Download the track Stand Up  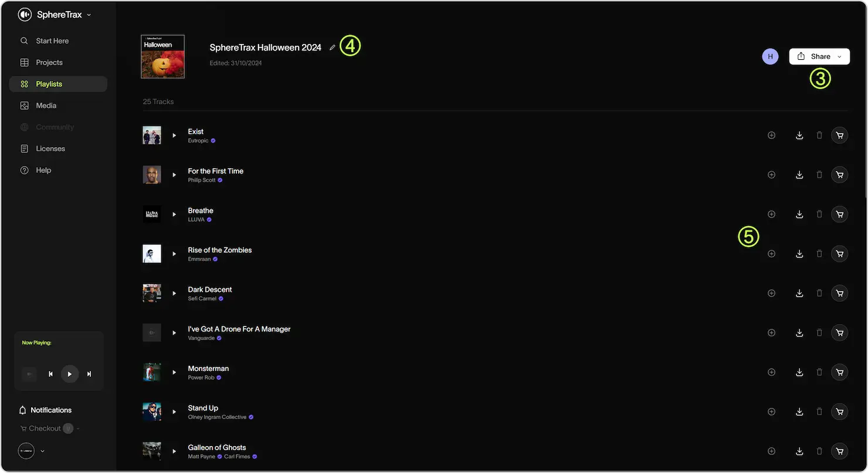point(799,411)
